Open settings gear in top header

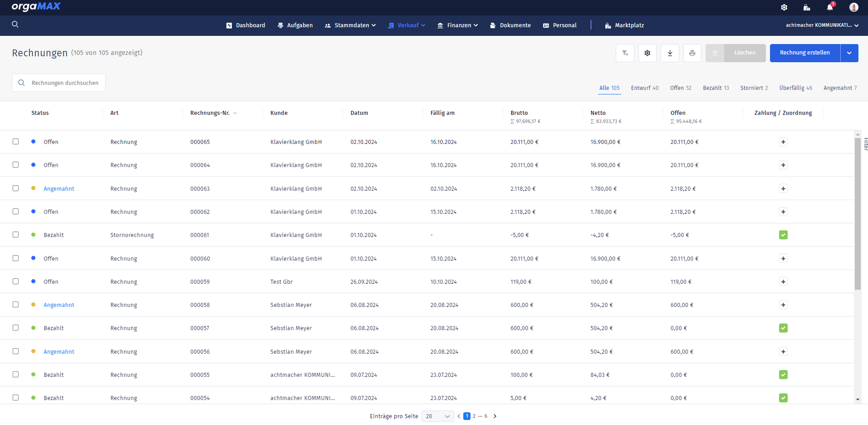point(784,7)
